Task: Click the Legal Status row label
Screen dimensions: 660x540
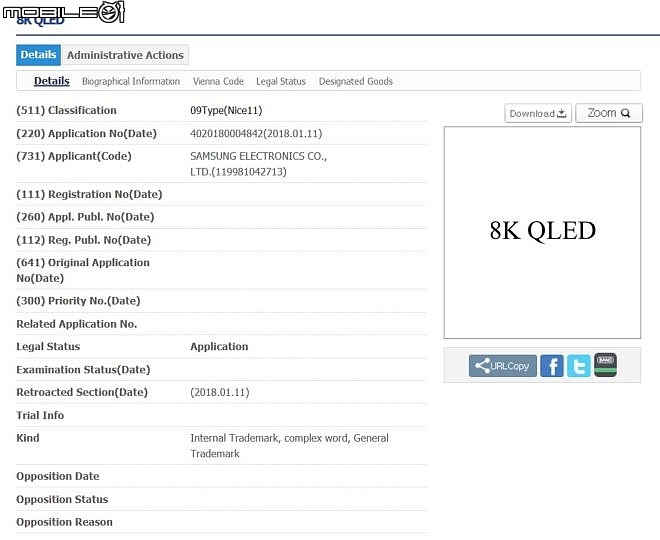Action: pos(48,346)
